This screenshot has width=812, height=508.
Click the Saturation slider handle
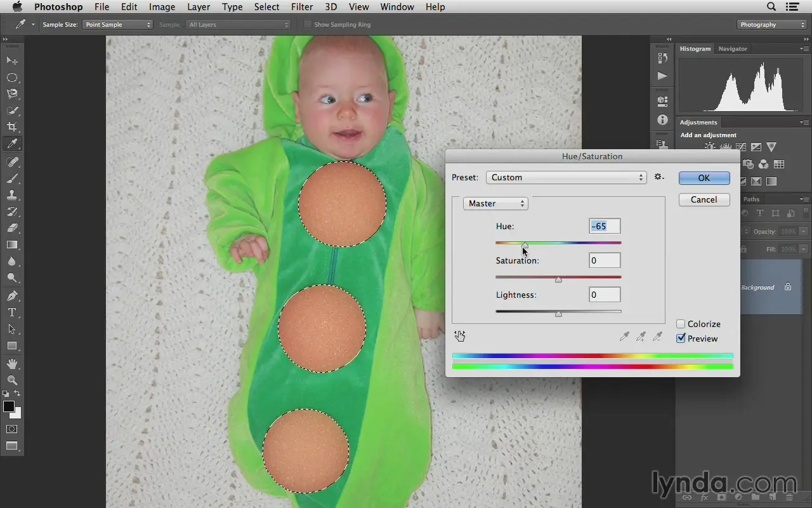(x=558, y=279)
